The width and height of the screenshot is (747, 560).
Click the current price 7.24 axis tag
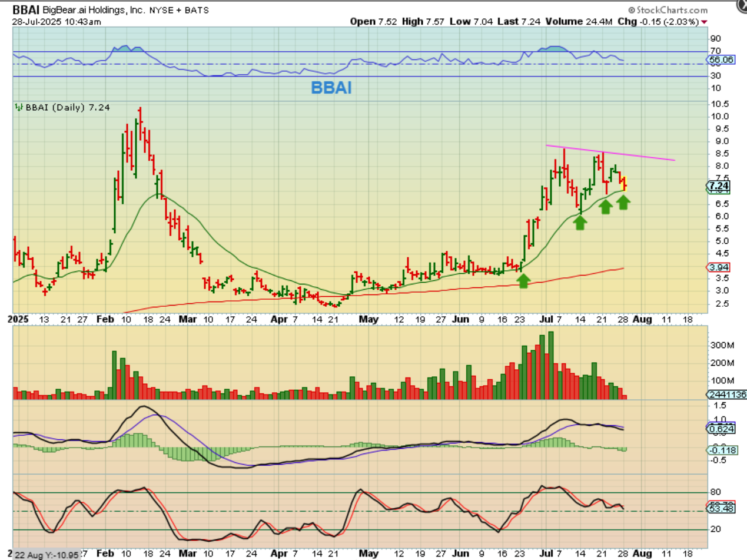click(719, 187)
